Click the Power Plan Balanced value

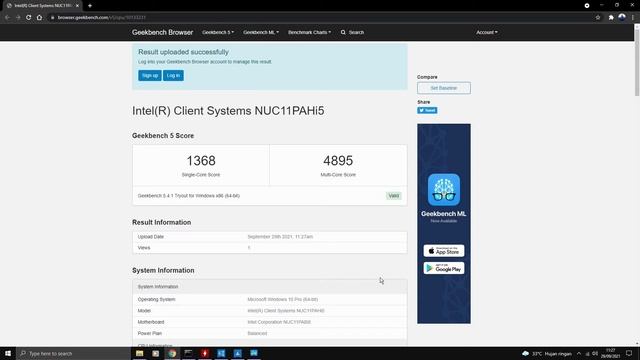(257, 333)
